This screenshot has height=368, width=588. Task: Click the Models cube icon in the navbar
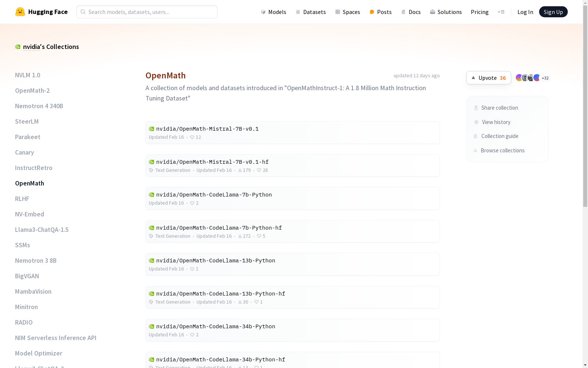pos(263,12)
